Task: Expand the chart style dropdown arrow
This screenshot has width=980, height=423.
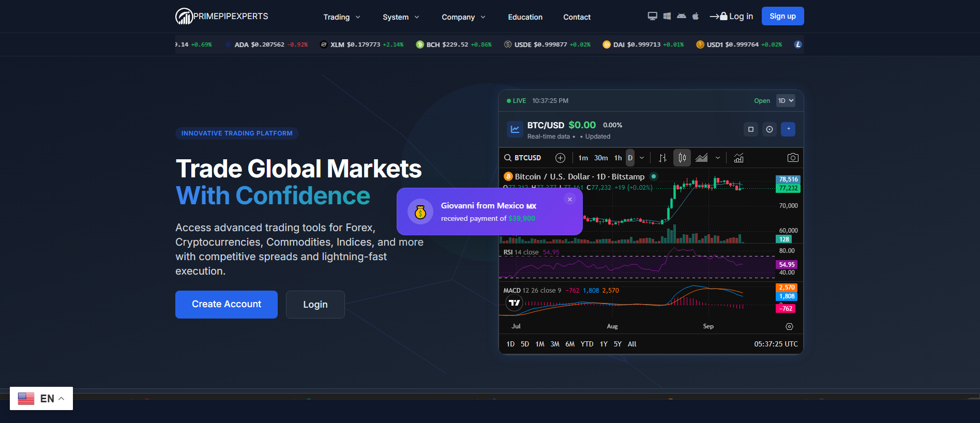Action: point(718,158)
